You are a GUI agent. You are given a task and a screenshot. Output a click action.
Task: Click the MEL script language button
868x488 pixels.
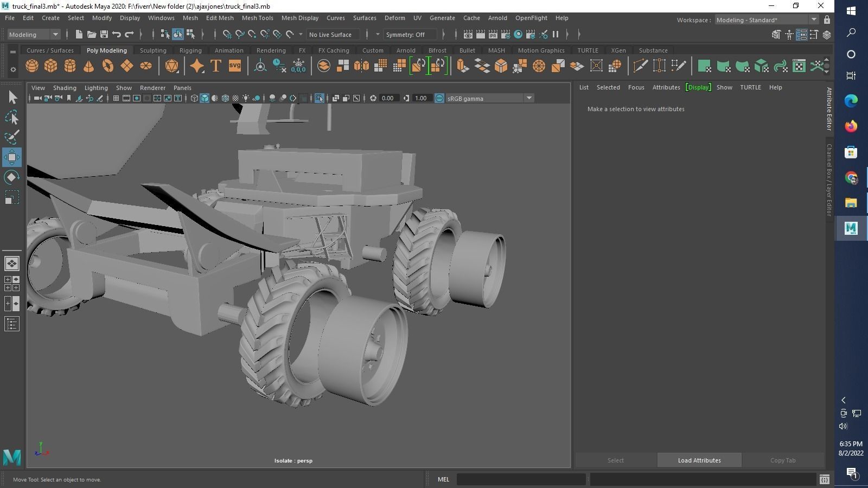tap(443, 479)
